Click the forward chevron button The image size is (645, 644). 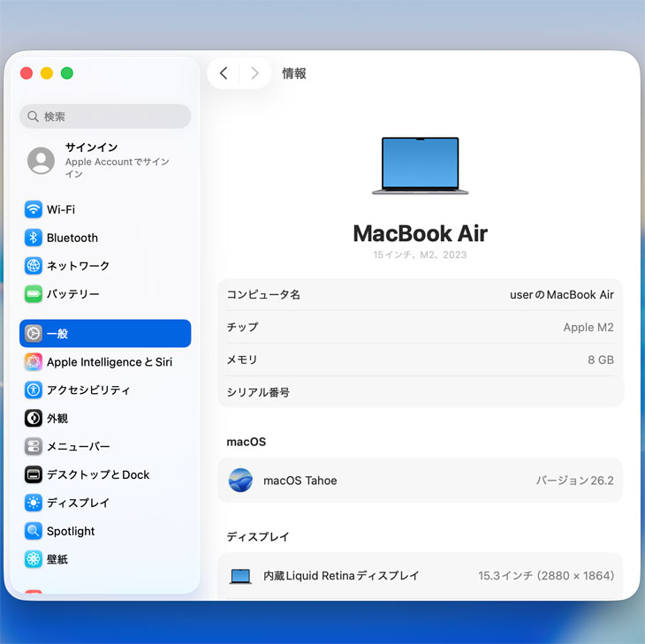(x=254, y=73)
